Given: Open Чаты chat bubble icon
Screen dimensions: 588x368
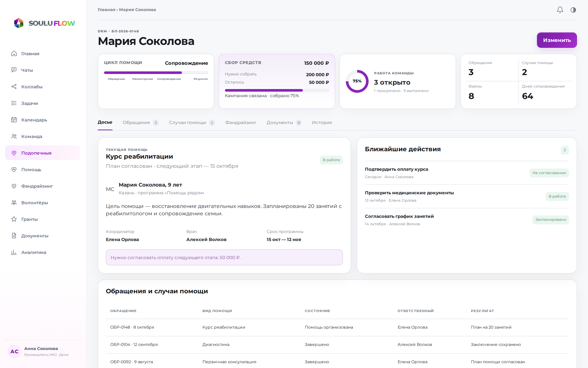Looking at the screenshot, I should 14,70.
